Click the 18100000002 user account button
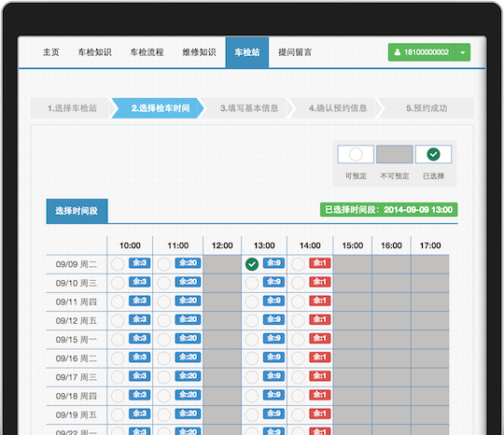The image size is (504, 435). tap(422, 52)
